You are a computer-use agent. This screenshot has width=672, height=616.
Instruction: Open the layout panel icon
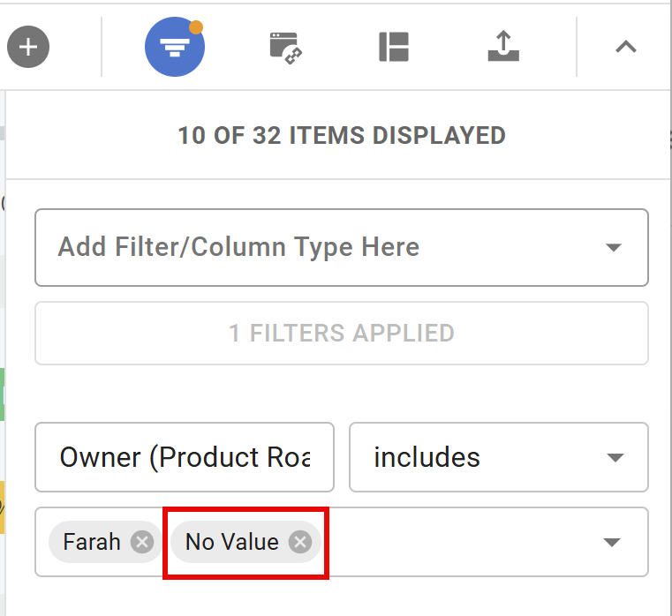point(394,47)
